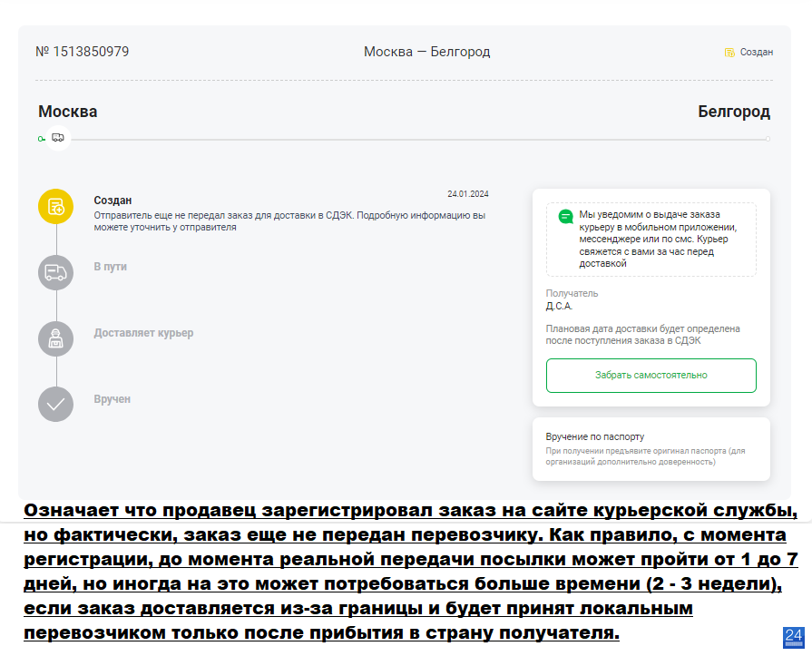Click the Мы уведомим о выдаче notification text
The width and height of the screenshot is (812, 656).
coord(658,239)
